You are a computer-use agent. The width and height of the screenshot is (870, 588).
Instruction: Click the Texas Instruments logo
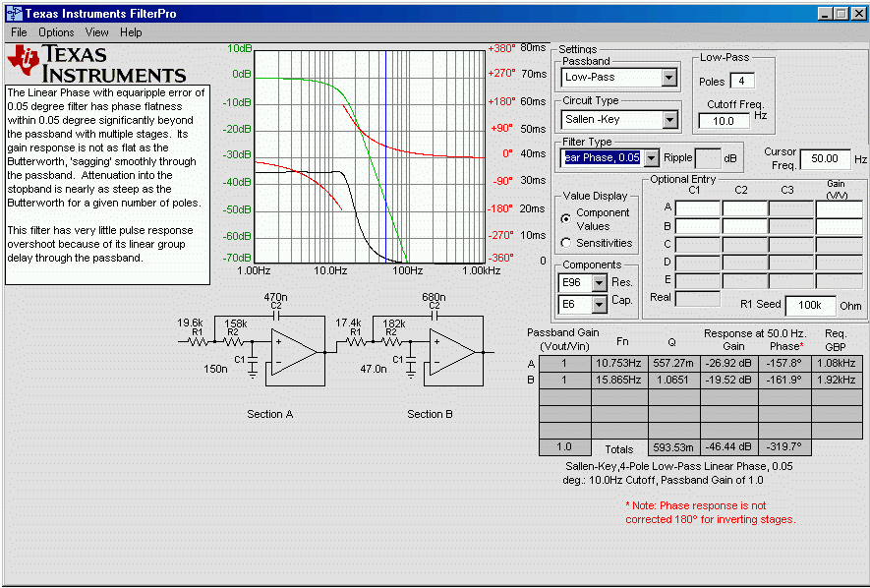click(96, 64)
